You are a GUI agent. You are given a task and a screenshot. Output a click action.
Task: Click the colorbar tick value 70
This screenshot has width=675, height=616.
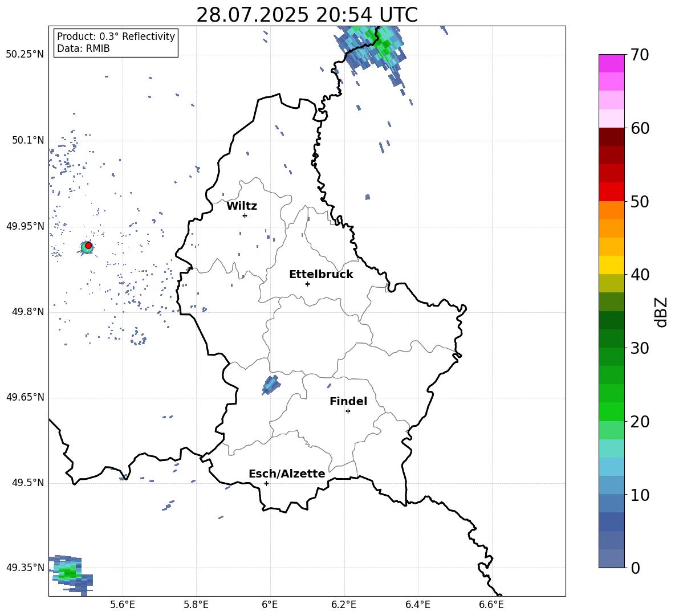[640, 55]
